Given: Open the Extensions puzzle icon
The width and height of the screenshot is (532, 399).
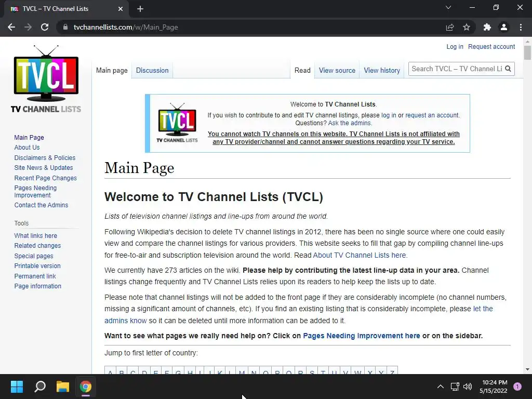Looking at the screenshot, I should pos(487,27).
